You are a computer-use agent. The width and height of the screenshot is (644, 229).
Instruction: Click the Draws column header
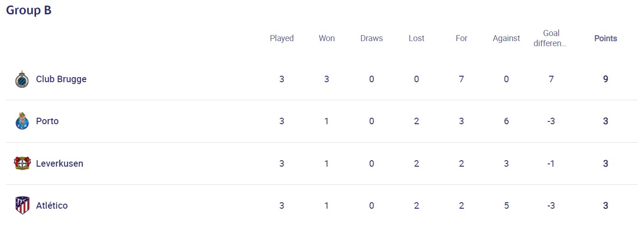coord(371,38)
